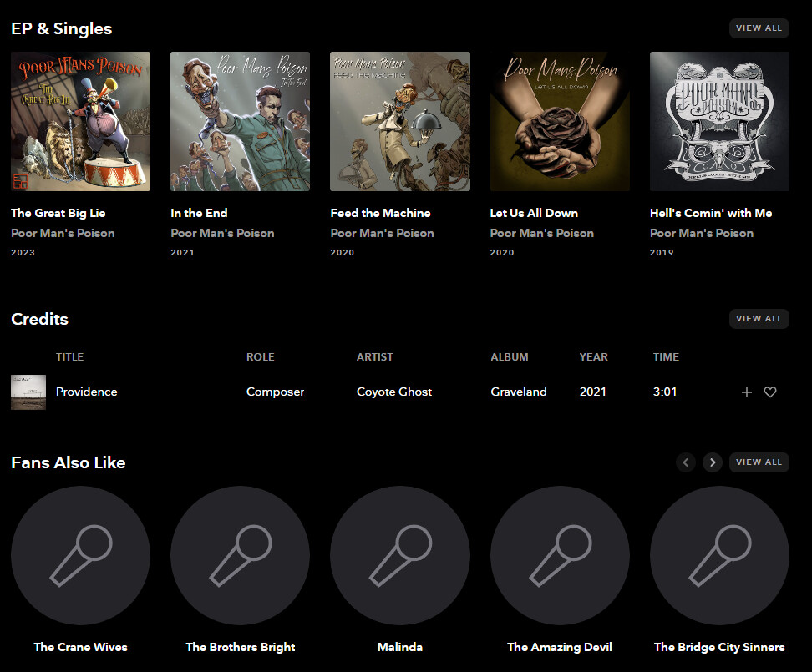Viewport: 812px width, 672px height.
Task: Click The Crane Wives artist name
Action: click(x=80, y=647)
